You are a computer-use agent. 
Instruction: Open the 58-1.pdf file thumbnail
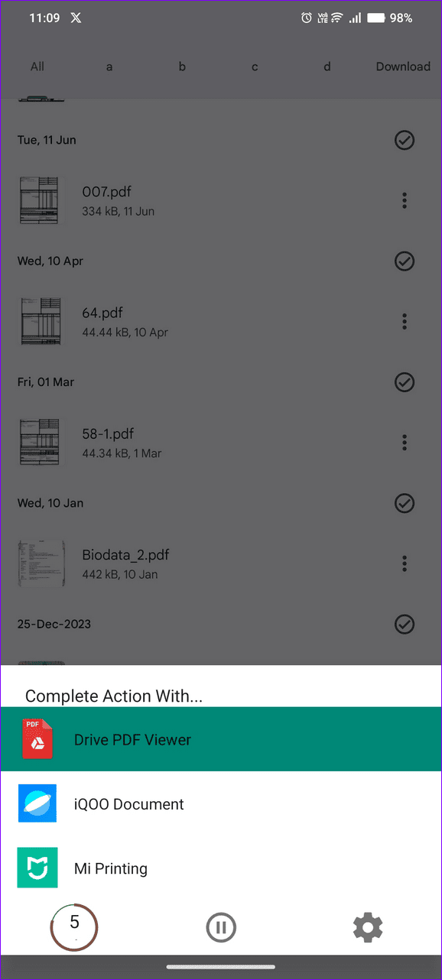41,442
